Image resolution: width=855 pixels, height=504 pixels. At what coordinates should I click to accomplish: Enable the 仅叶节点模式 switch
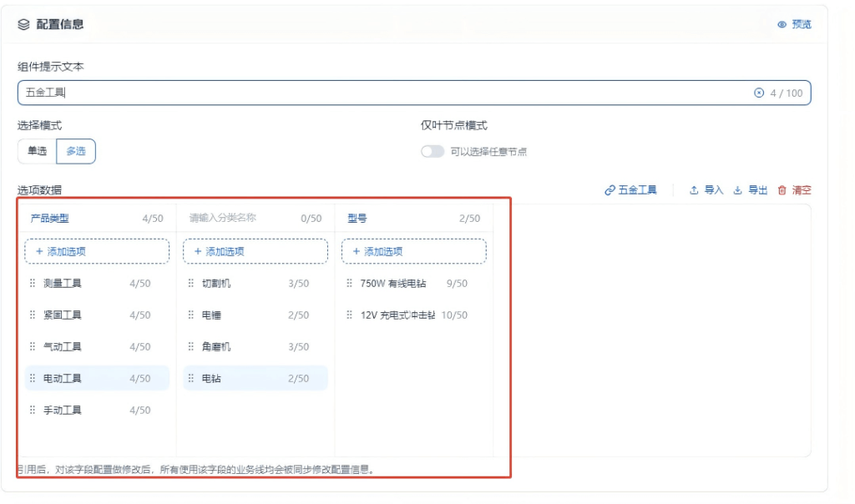[433, 150]
